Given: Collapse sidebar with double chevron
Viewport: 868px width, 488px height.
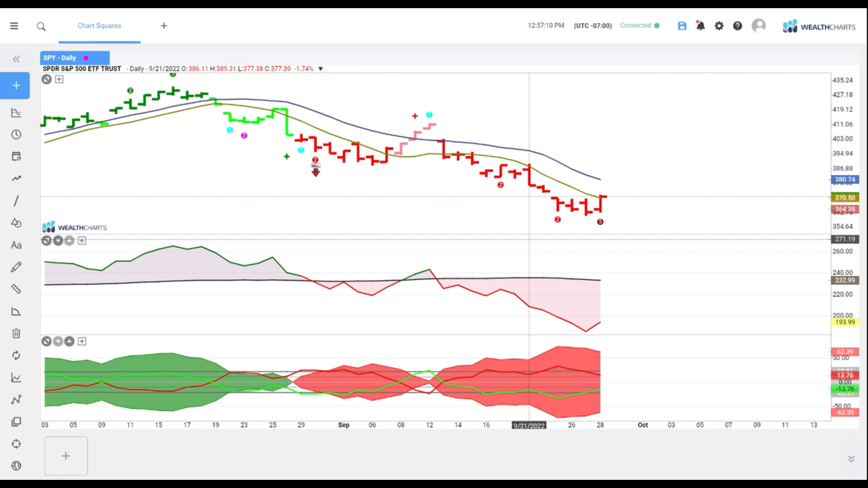Looking at the screenshot, I should 16,59.
